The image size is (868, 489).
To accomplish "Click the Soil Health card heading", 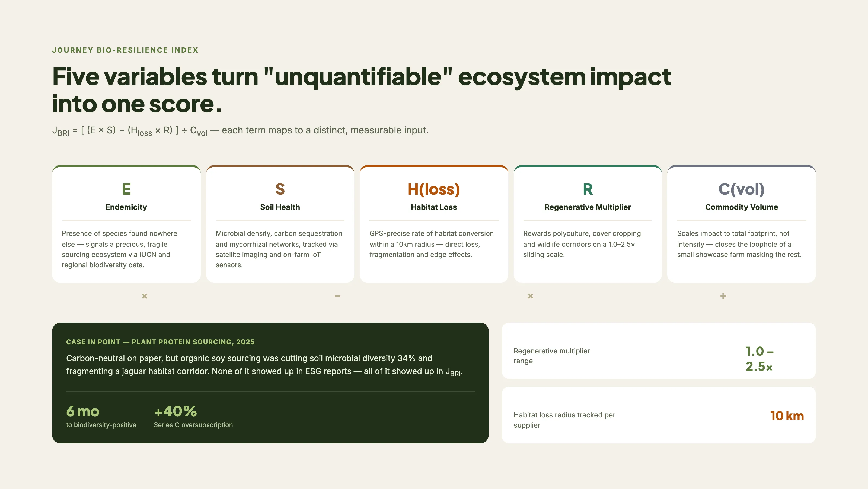I will point(280,207).
